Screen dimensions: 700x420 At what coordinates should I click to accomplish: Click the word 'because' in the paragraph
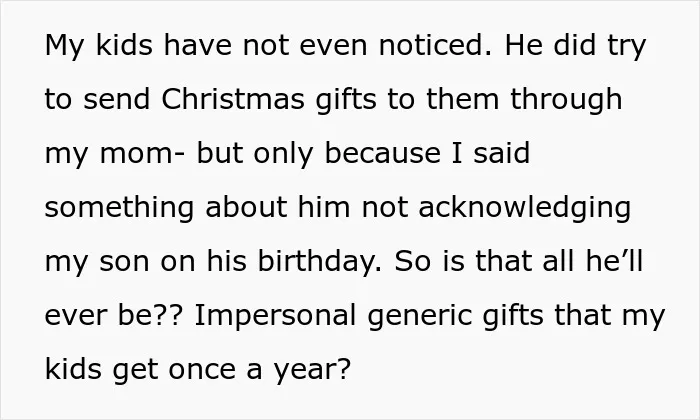(x=383, y=153)
